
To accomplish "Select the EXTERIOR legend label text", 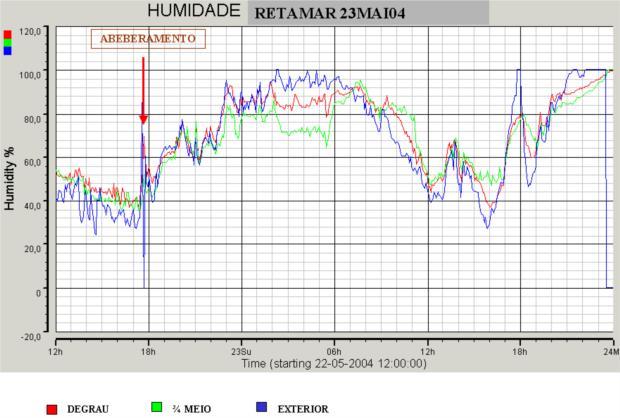I will point(302,409).
